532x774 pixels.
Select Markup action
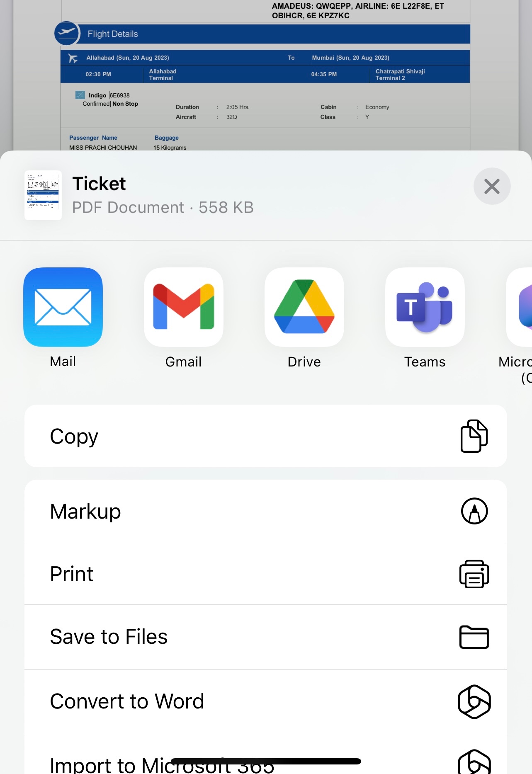coord(266,511)
